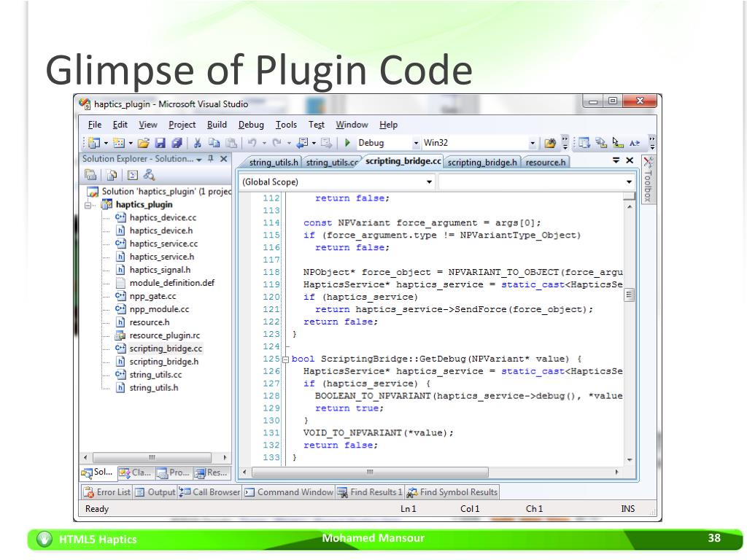The image size is (747, 560).
Task: Switch to the scripting_bridge.h tab
Action: [x=482, y=163]
